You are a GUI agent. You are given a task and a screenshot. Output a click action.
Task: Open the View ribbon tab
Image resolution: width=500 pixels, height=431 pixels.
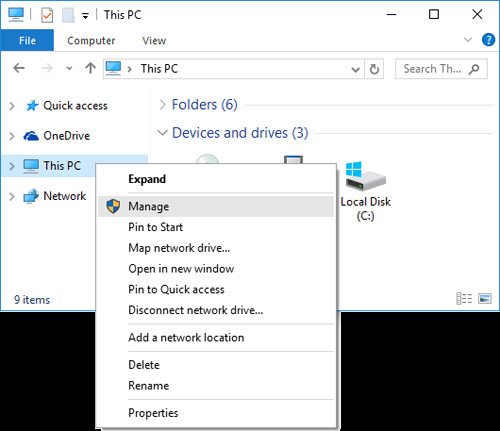click(x=154, y=40)
